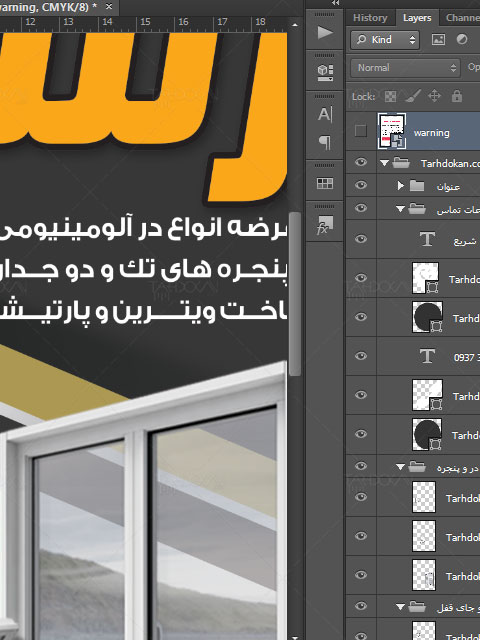
Task: Hide the شریع text layer
Action: [x=361, y=239]
